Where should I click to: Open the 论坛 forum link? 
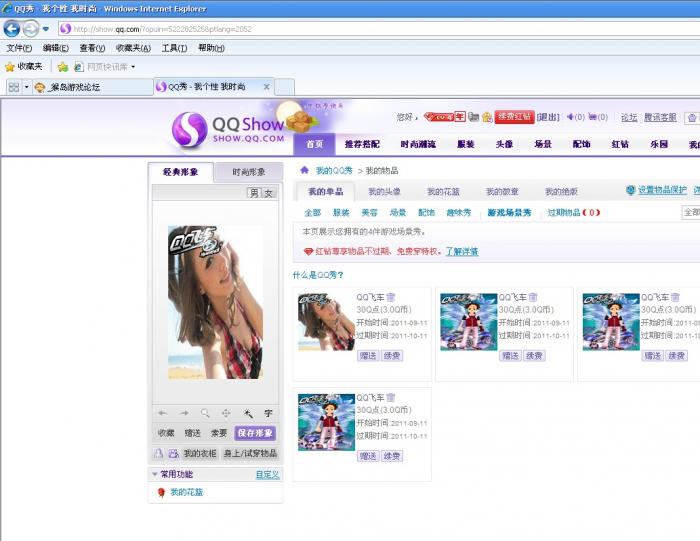[x=629, y=117]
